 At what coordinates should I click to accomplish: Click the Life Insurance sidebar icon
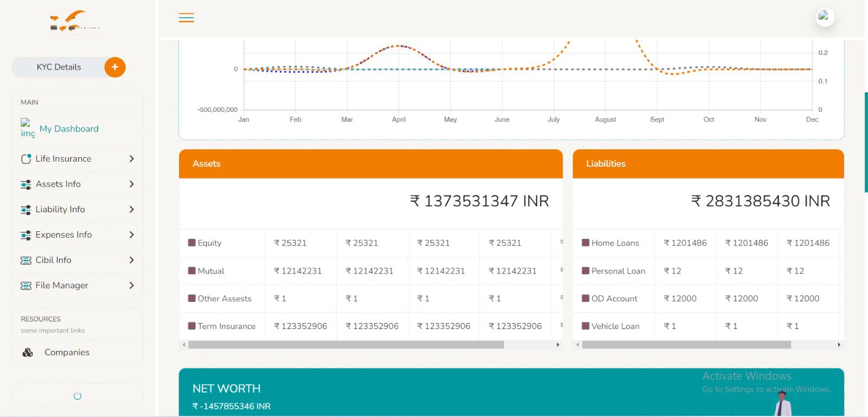[x=26, y=159]
